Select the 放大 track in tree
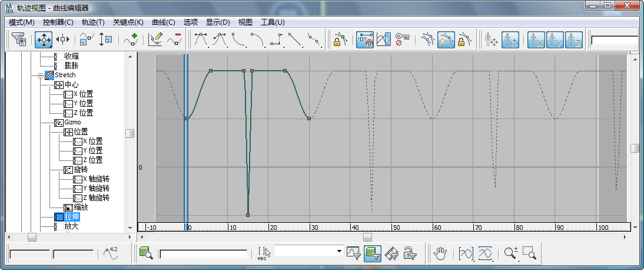 (72, 226)
